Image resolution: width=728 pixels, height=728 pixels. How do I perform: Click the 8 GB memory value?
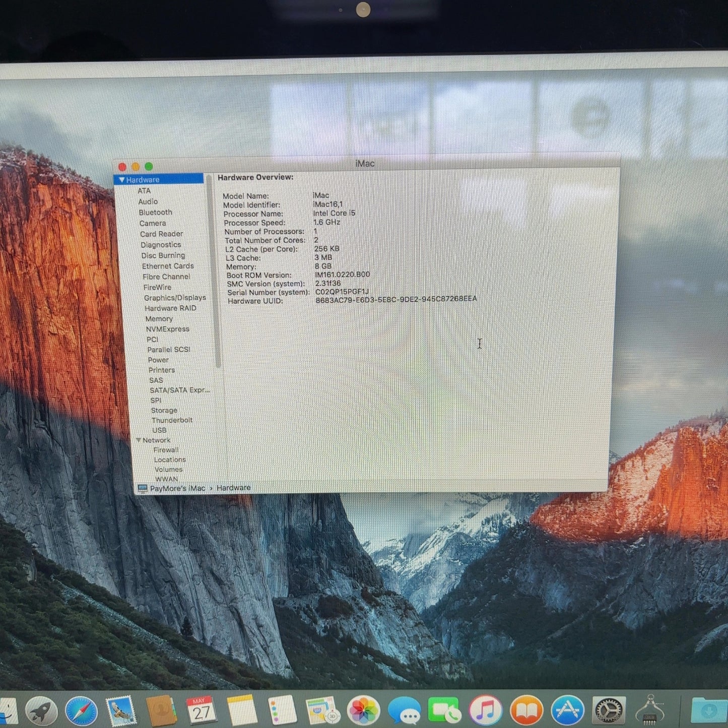[323, 266]
